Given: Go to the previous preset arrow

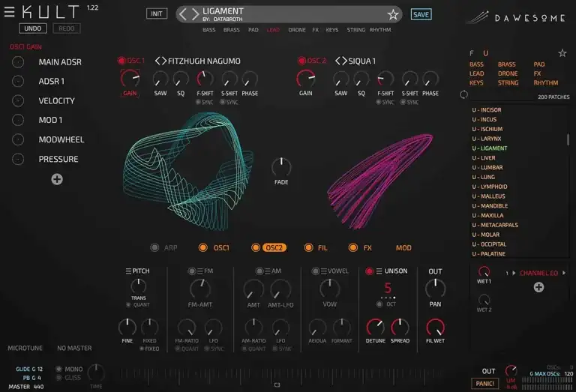Looking at the screenshot, I should point(183,14).
